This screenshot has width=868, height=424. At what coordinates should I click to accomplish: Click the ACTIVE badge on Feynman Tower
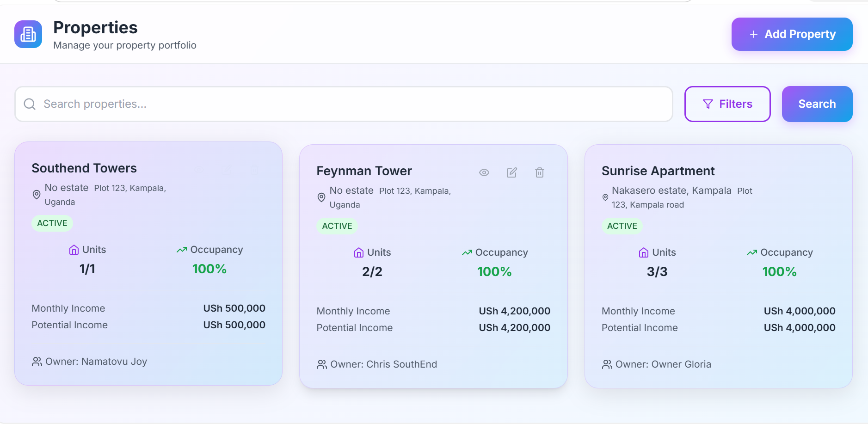337,226
